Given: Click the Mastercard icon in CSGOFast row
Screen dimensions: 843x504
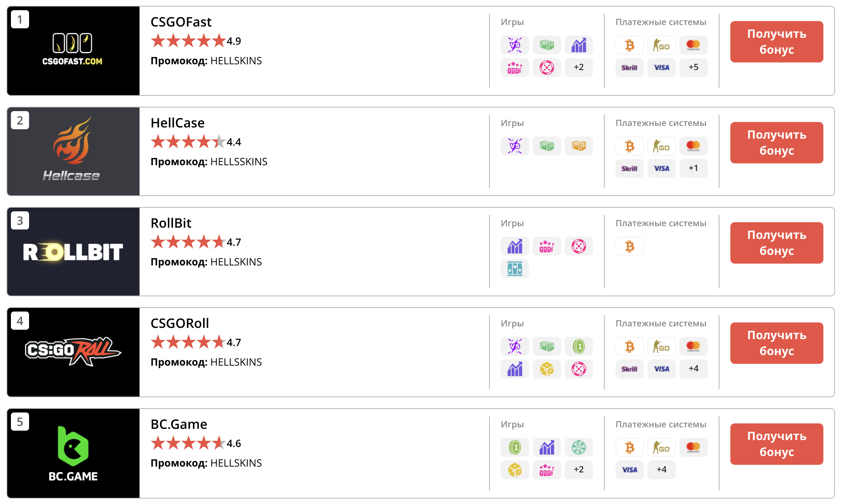Looking at the screenshot, I should [693, 45].
